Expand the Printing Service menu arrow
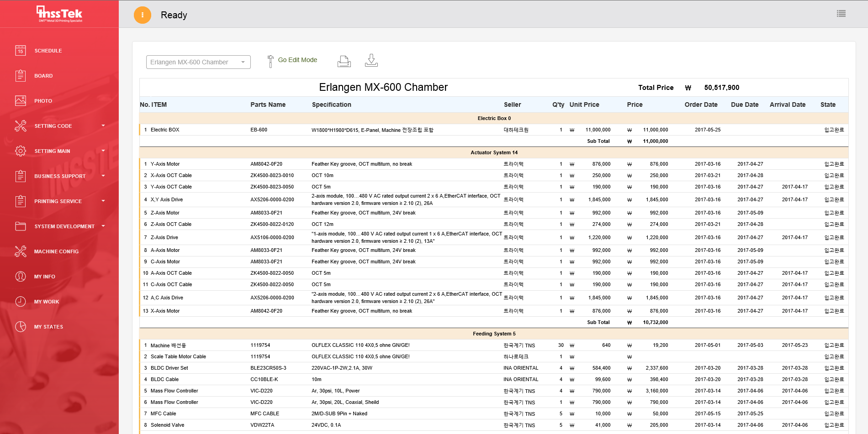868x434 pixels. 103,201
